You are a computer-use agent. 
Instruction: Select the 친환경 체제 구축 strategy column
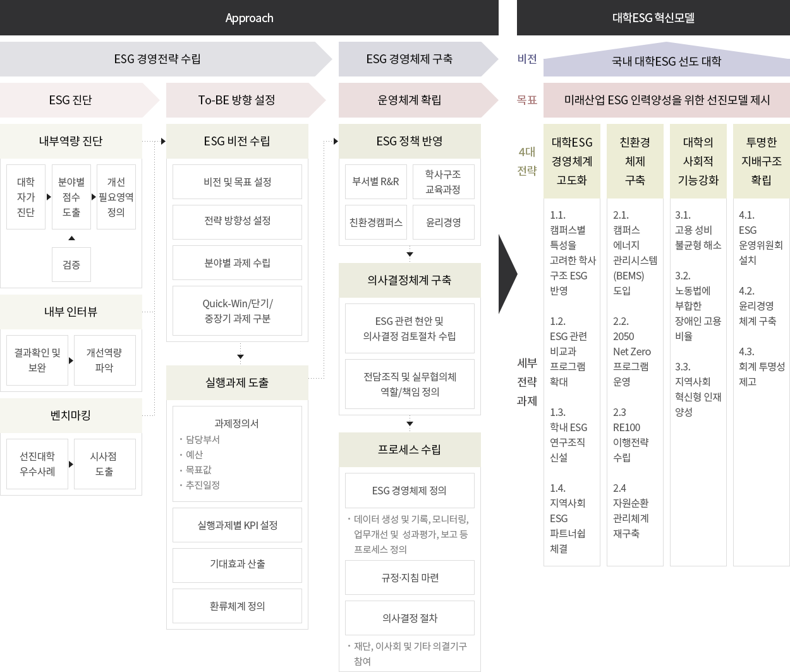[635, 161]
